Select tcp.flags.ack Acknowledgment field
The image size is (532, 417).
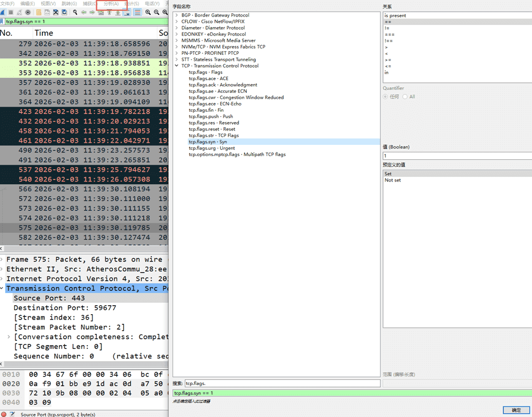click(222, 85)
